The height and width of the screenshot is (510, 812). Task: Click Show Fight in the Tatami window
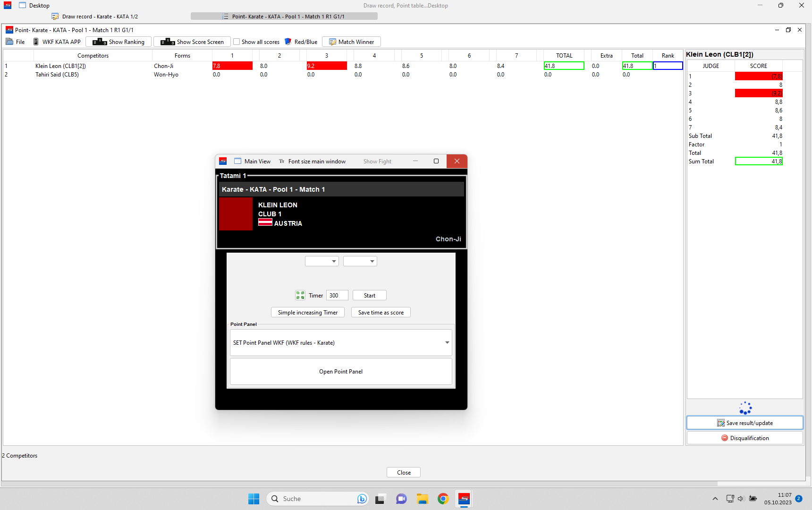tap(377, 161)
